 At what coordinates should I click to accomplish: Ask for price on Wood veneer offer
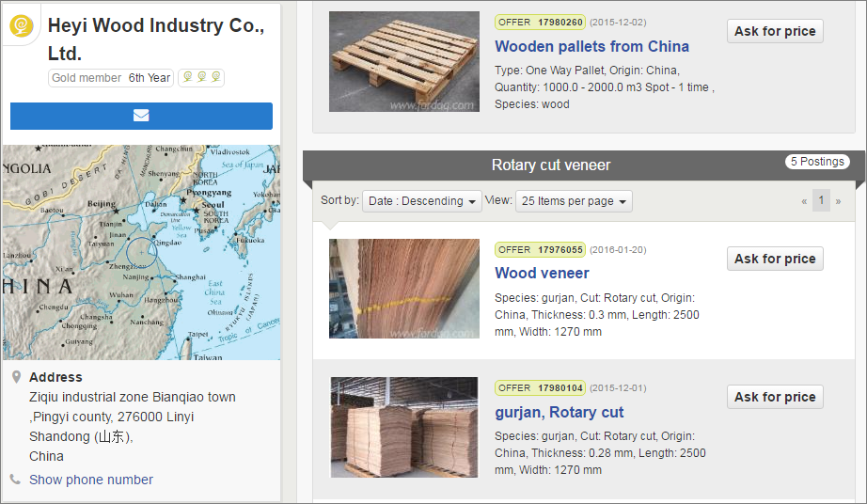775,259
